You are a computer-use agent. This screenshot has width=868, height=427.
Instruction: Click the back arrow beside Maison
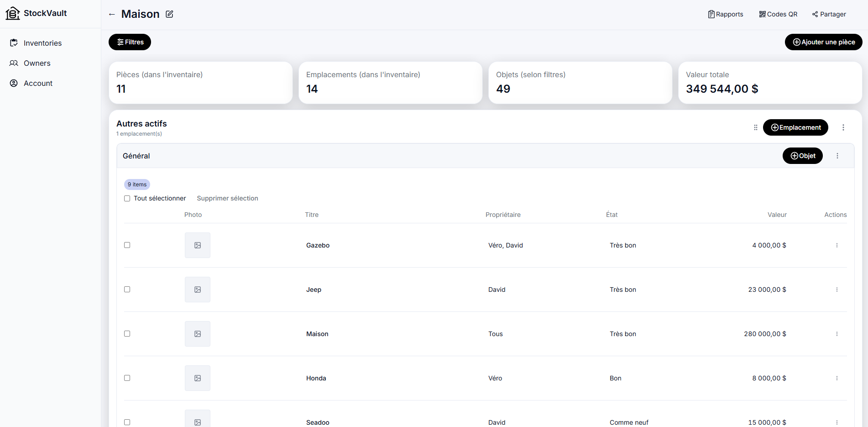click(112, 14)
